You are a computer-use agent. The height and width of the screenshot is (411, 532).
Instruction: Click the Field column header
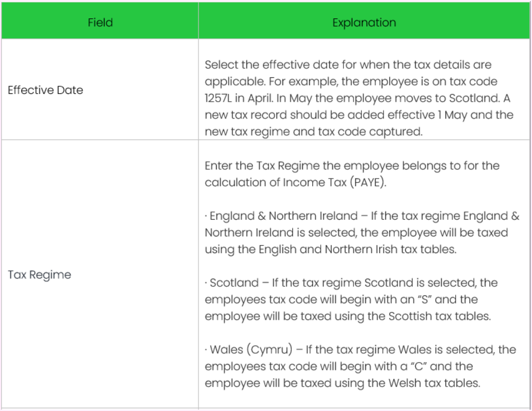pyautogui.click(x=100, y=23)
